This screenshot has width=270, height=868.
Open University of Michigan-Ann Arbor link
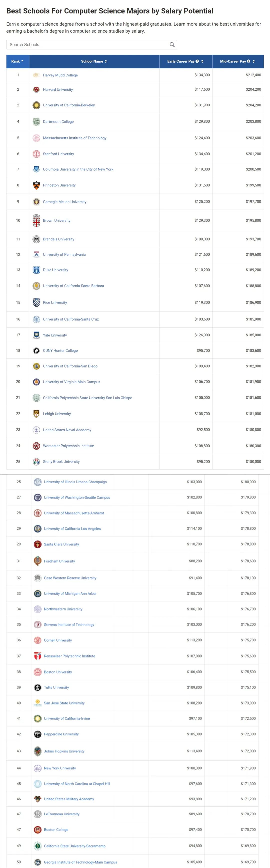pos(70,593)
